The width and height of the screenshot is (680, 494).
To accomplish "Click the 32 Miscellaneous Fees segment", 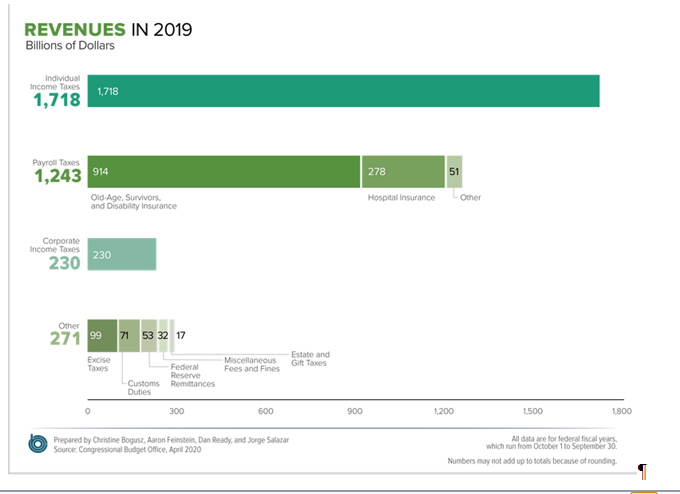I will click(163, 336).
